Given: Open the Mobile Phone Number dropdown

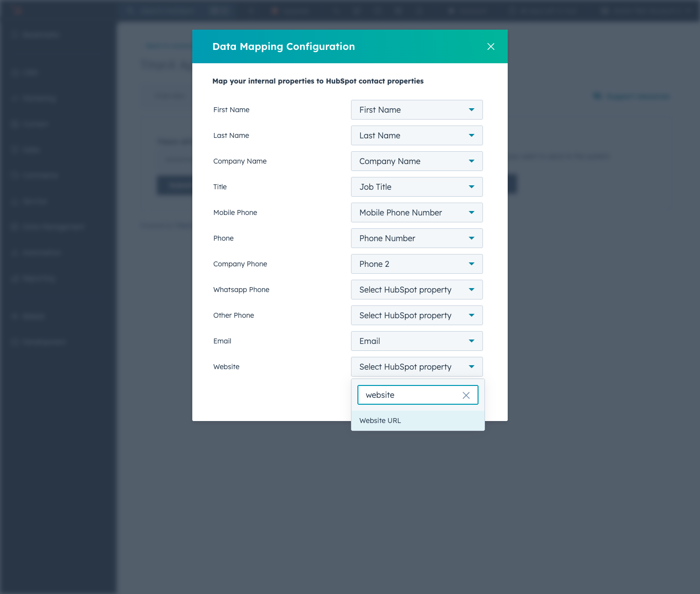Looking at the screenshot, I should 417,212.
